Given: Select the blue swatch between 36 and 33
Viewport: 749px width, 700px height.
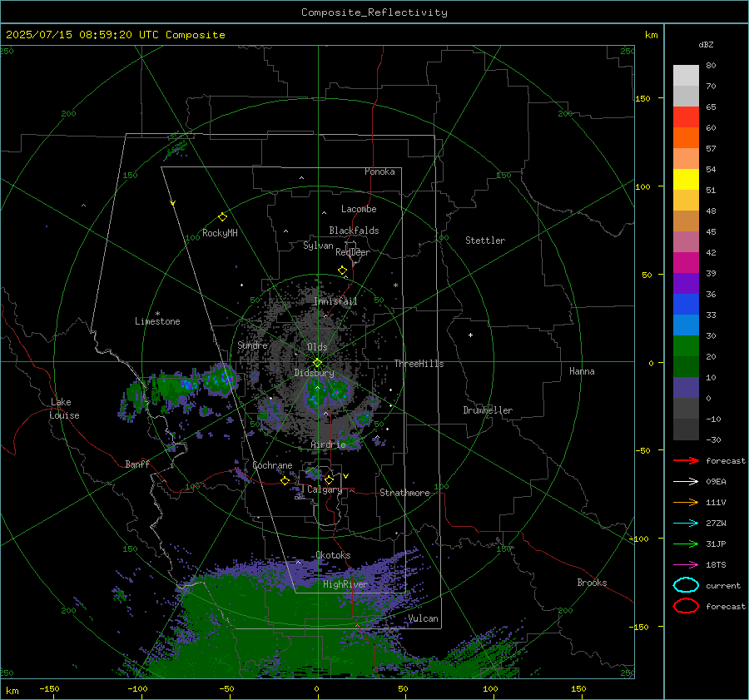Looking at the screenshot, I should coord(686,305).
